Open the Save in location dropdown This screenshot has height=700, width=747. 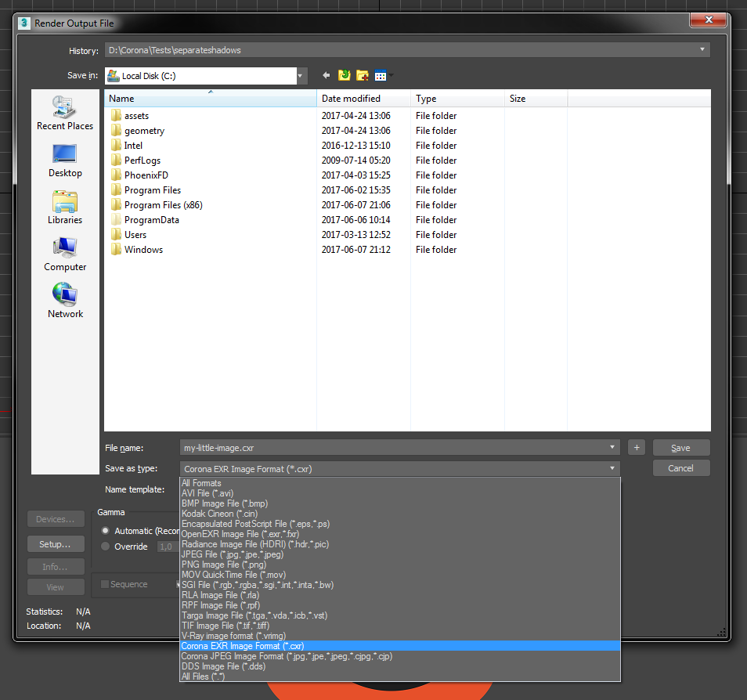[x=301, y=76]
